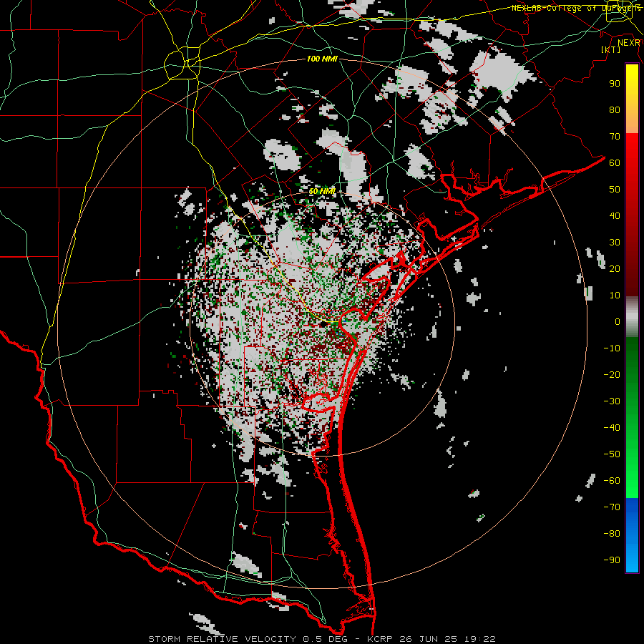Click the -80 value on velocity scale
This screenshot has width=644, height=644.
612,534
